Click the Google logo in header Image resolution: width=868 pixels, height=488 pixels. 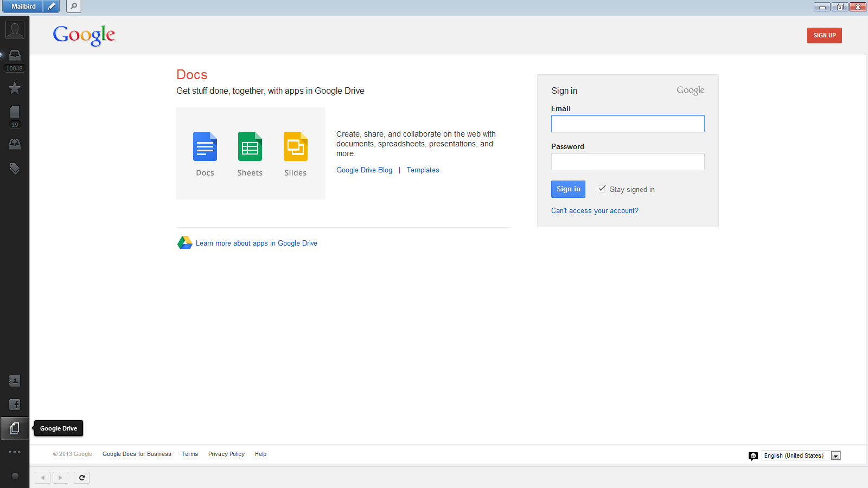(84, 35)
